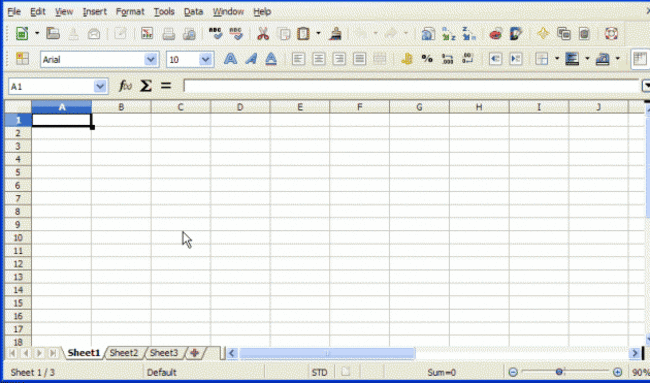
Task: Toggle center horizontal alignment
Action: [x=318, y=59]
